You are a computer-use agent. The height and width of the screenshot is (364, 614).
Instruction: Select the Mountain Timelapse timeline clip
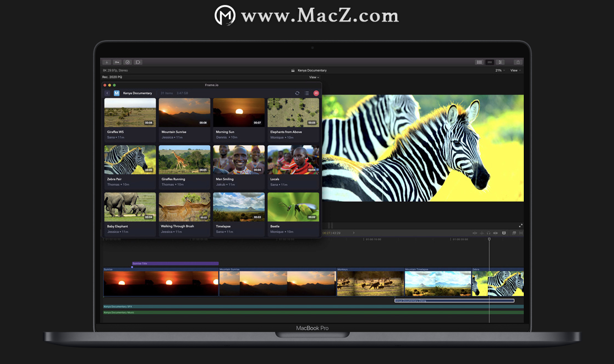click(x=438, y=282)
